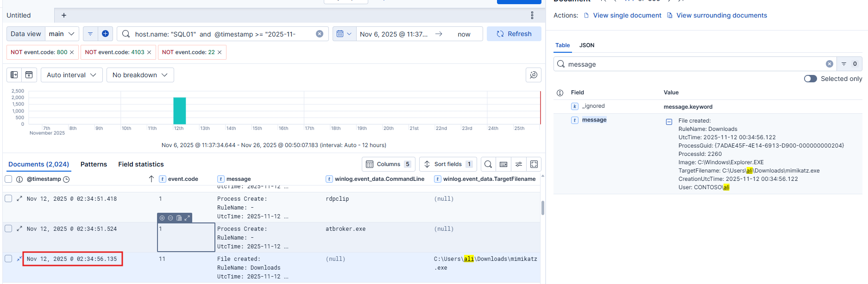Check the row for 02:34:51.418 event

tap(8, 198)
